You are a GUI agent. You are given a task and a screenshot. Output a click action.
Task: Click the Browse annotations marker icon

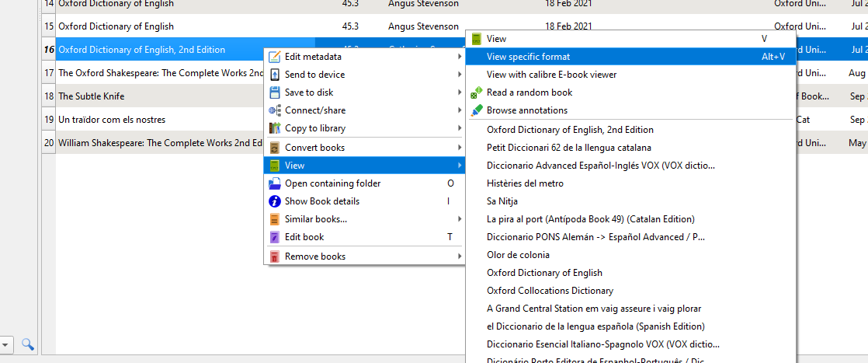tap(477, 110)
